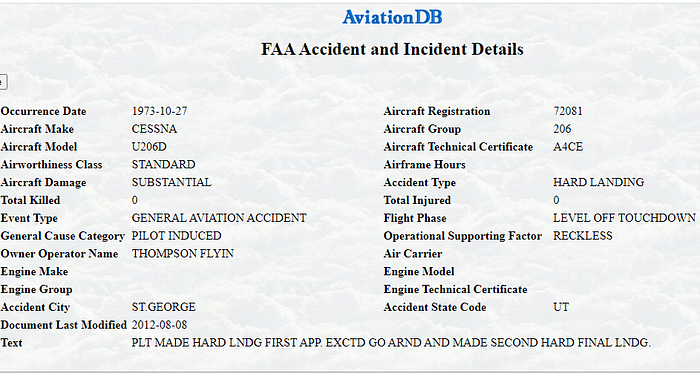
Task: Click the GENERAL AVIATION ACCIDENT event type
Action: [x=219, y=218]
